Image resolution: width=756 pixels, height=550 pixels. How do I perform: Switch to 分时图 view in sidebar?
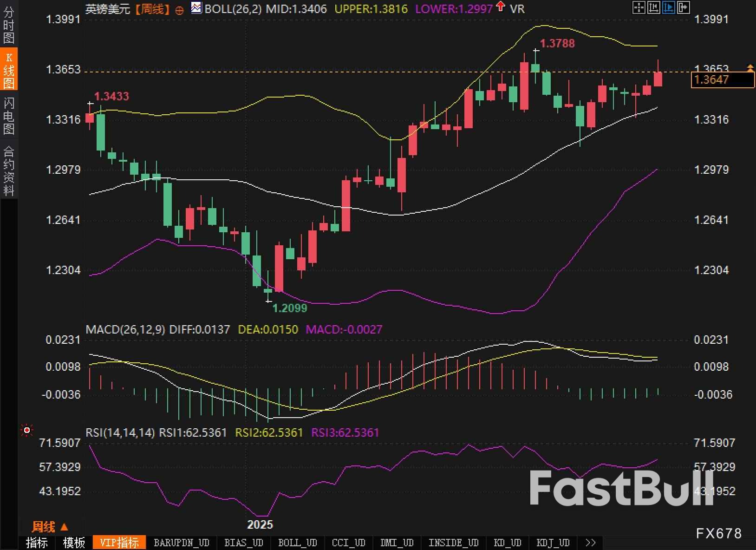tap(8, 25)
